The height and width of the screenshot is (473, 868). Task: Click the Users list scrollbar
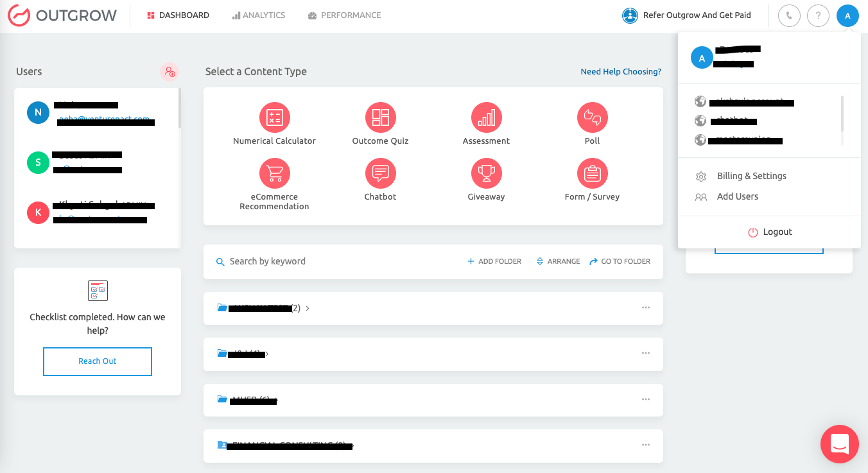180,108
